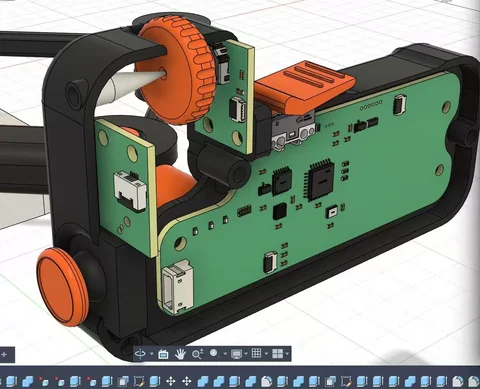Click the Fit / zoom window magnifier icon
This screenshot has height=389, width=480.
[x=214, y=354]
